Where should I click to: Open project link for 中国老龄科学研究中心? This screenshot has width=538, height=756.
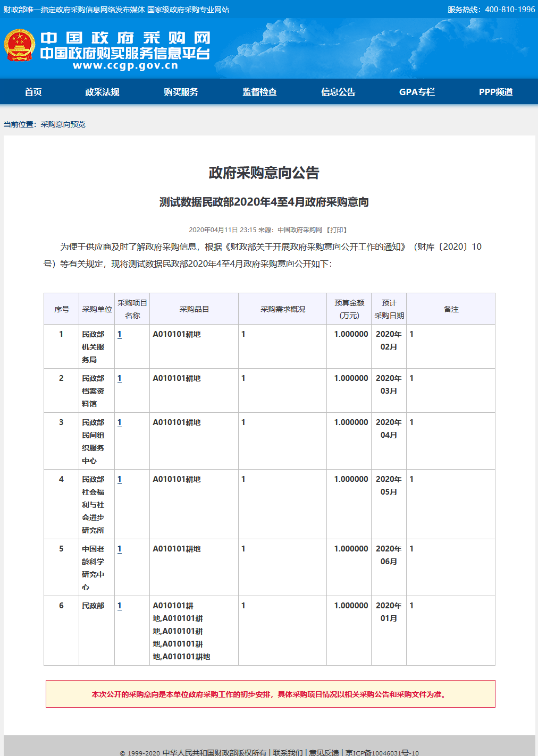point(120,549)
